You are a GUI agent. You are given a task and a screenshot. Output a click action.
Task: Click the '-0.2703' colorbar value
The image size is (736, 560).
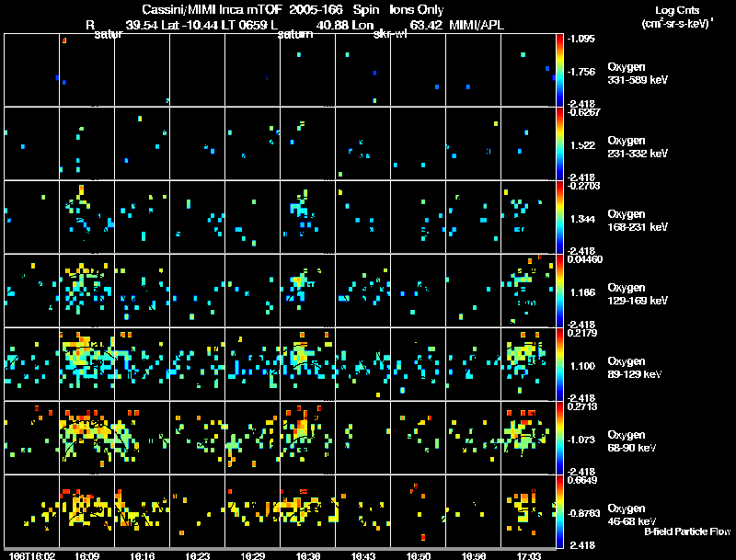582,186
